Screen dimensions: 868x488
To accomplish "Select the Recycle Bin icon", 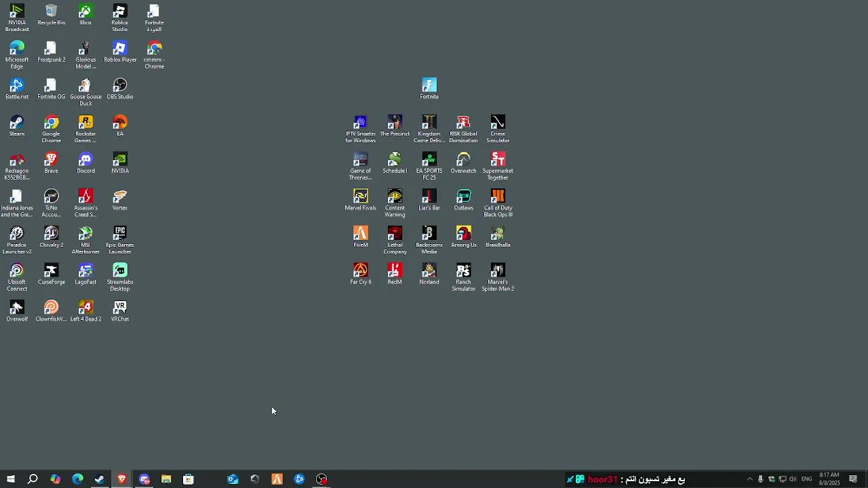I will (52, 15).
